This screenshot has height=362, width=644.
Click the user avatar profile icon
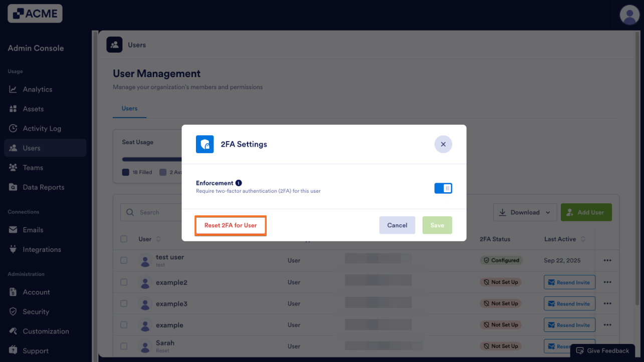tap(629, 15)
